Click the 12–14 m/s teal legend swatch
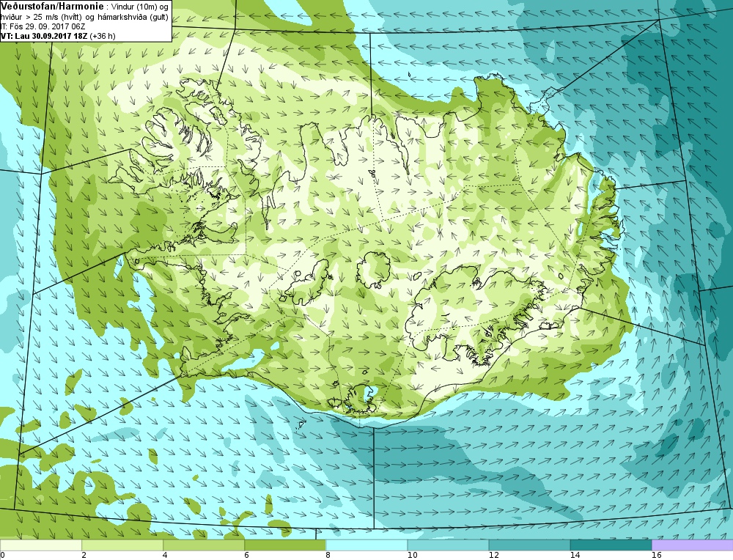Viewport: 733px width, 560px height. tap(529, 545)
